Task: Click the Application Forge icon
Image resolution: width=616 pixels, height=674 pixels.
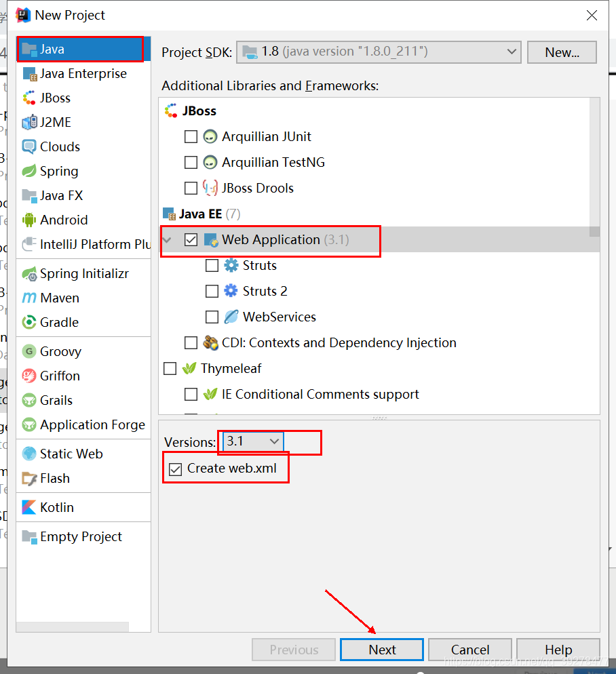Action: point(29,424)
